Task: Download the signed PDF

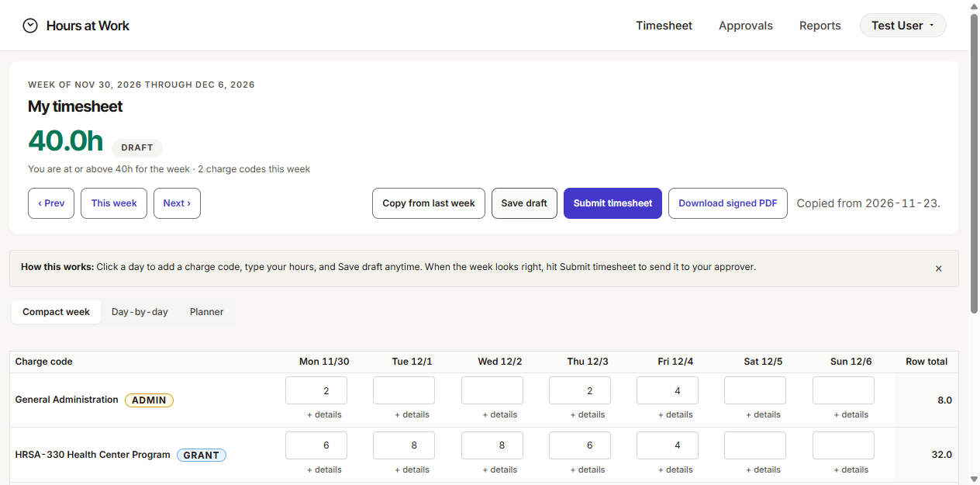Action: tap(727, 203)
